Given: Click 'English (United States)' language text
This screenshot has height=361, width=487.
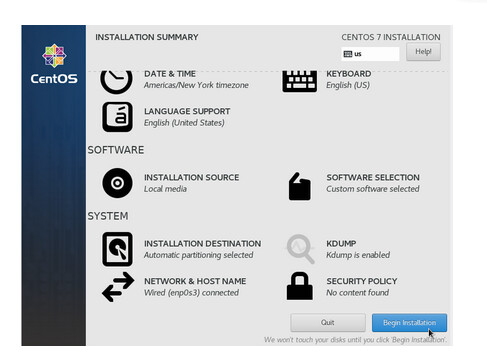Looking at the screenshot, I should click(184, 123).
